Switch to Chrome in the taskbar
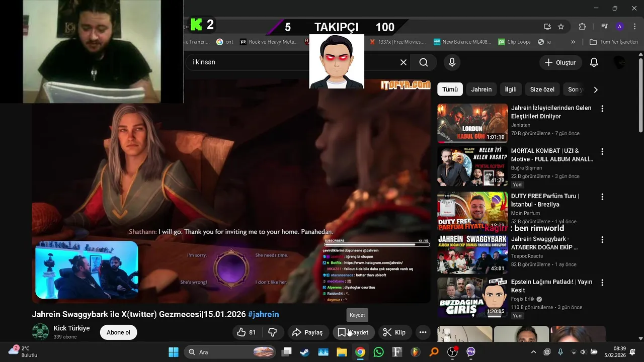Screen dimensions: 644x362 tap(360, 352)
